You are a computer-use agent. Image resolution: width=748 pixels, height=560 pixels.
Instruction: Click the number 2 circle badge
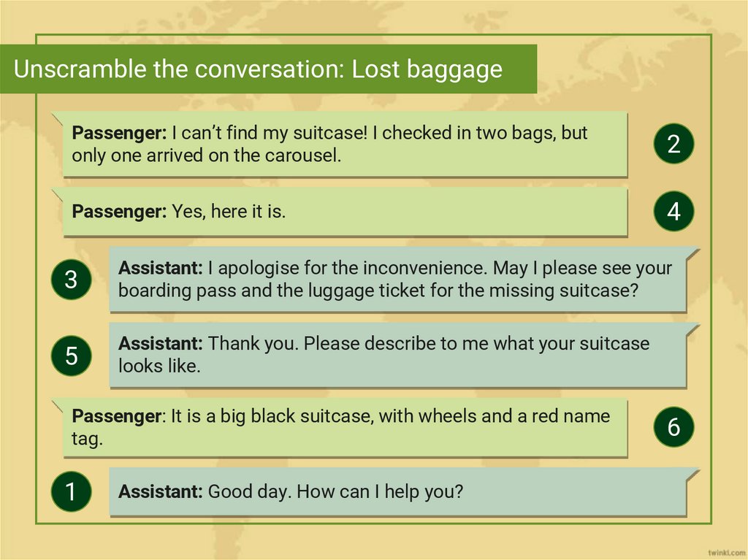coord(673,144)
